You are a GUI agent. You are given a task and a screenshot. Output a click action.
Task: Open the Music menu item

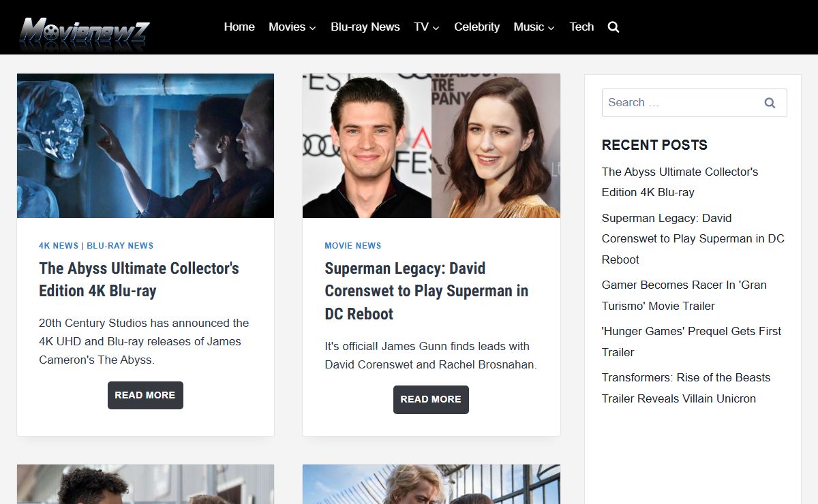click(x=529, y=27)
